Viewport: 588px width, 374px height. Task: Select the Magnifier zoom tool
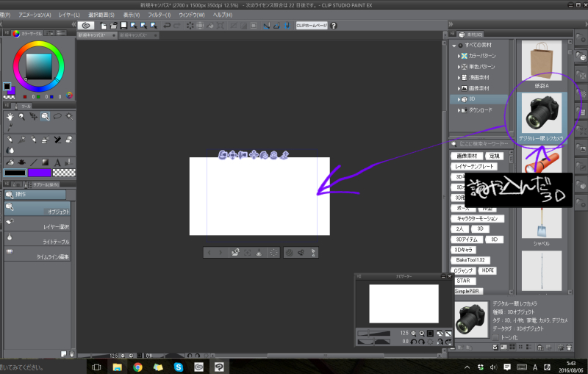(21, 117)
